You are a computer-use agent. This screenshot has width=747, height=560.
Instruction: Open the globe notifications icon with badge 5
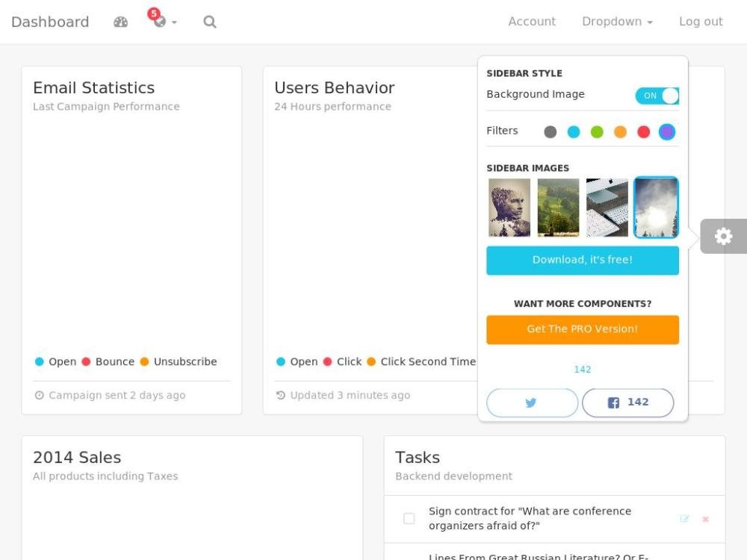click(x=159, y=21)
